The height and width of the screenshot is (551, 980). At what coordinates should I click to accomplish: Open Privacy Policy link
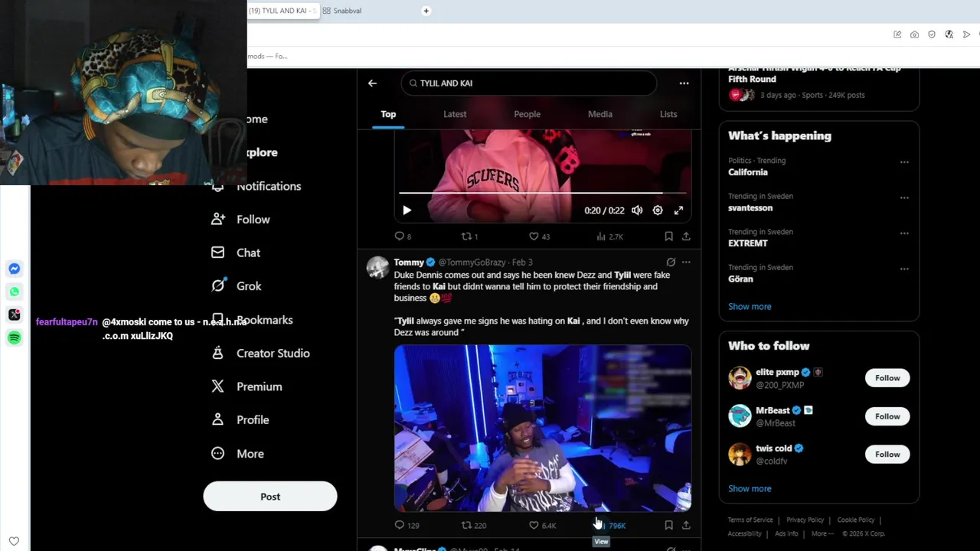(805, 520)
